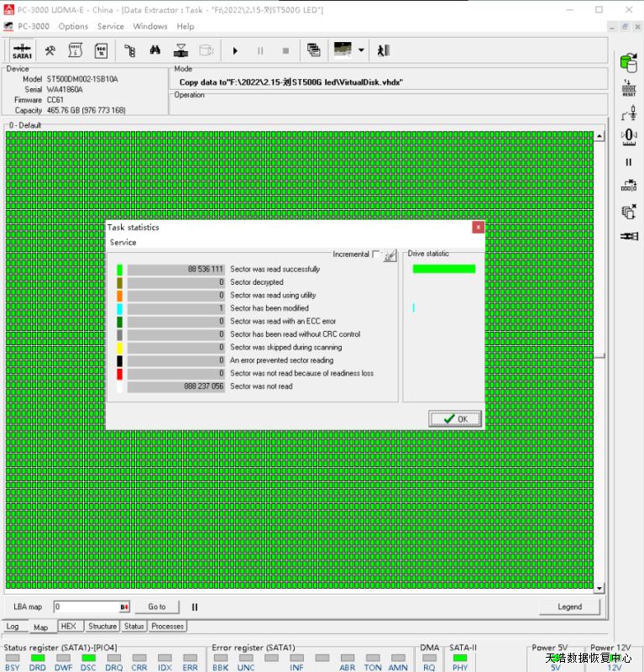Image resolution: width=644 pixels, height=672 pixels.
Task: Click the exit icon at toolbar end
Action: pyautogui.click(x=383, y=50)
